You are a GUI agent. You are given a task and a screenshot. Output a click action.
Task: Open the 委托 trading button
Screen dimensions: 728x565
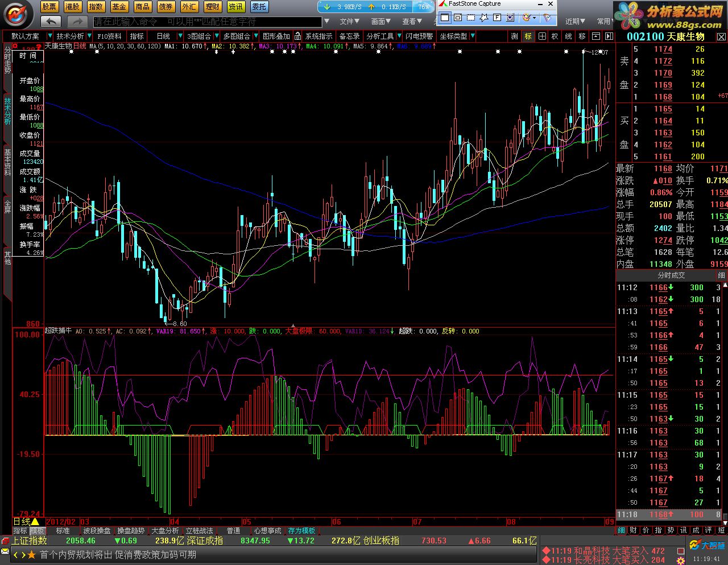(259, 7)
